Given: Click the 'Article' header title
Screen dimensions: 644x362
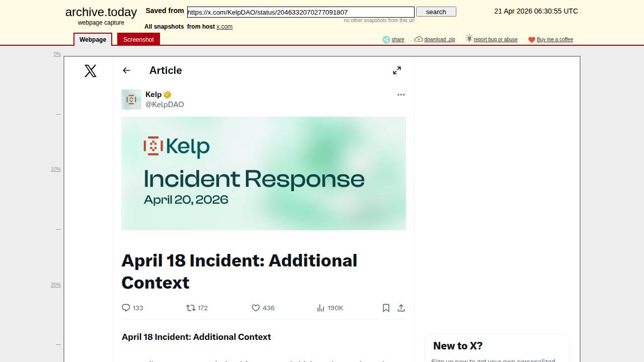Looking at the screenshot, I should tap(166, 70).
